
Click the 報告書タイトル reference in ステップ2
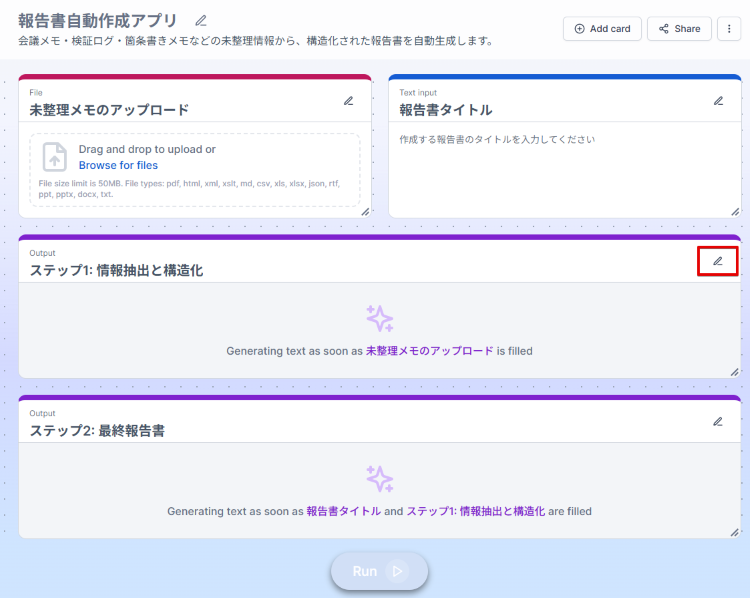(343, 511)
